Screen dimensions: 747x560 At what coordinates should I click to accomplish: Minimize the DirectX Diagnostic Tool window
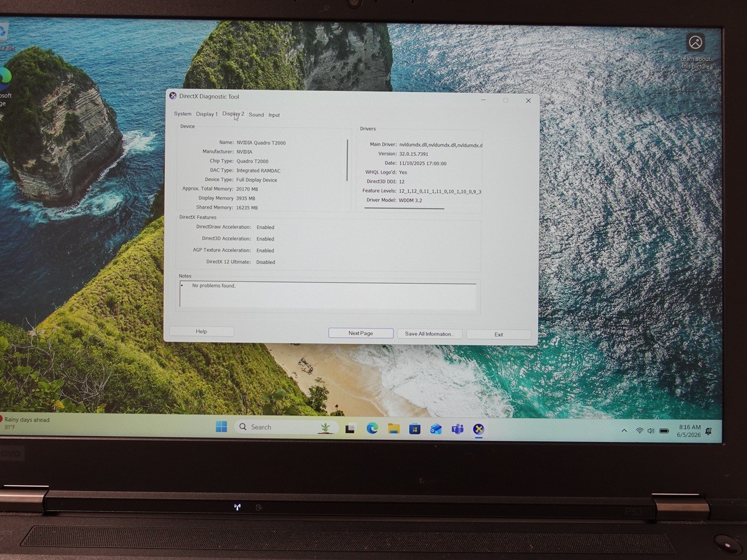click(x=483, y=100)
